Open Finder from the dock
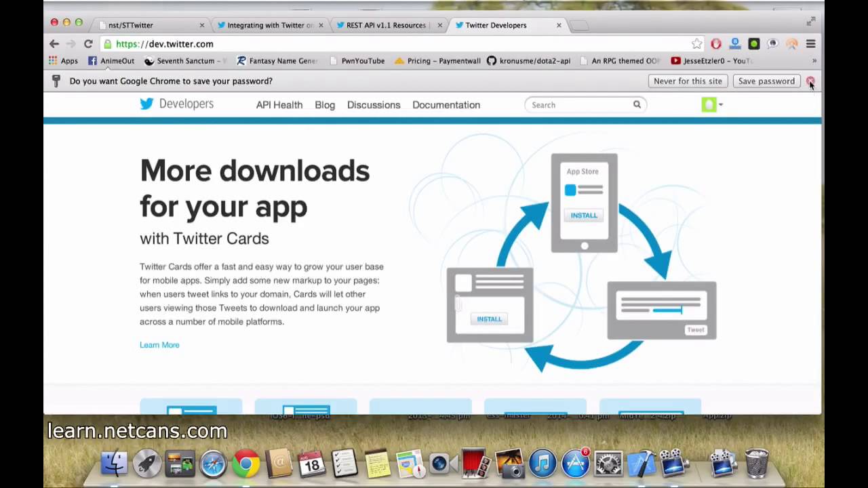The height and width of the screenshot is (488, 868). coord(115,464)
